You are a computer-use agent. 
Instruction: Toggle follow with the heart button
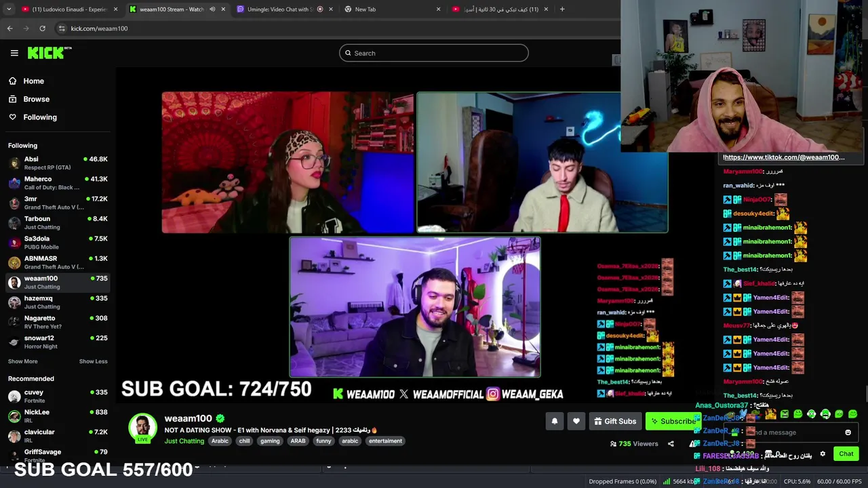pyautogui.click(x=576, y=422)
